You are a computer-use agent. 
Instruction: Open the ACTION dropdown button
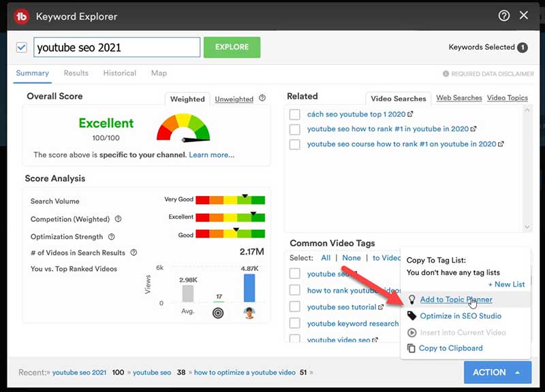[x=497, y=372]
